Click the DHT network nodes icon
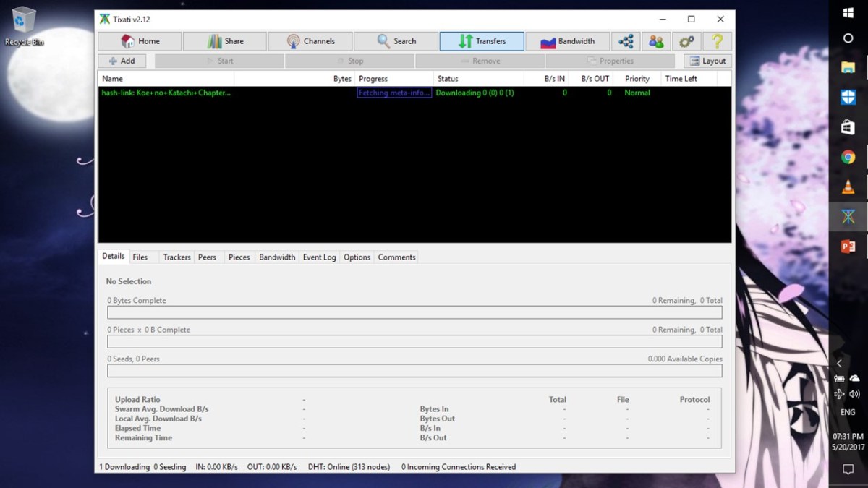 coord(626,41)
